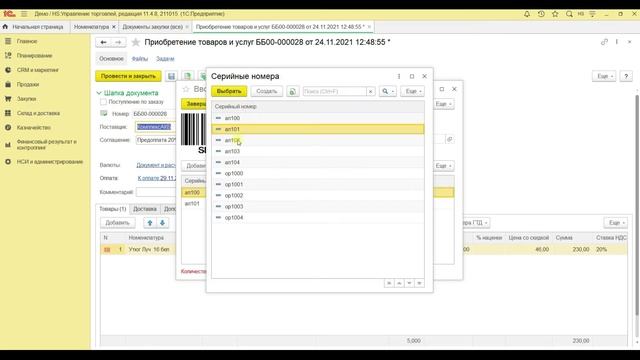This screenshot has width=640, height=360.
Task: Open Еще dropdown above goods table
Action: tap(616, 223)
